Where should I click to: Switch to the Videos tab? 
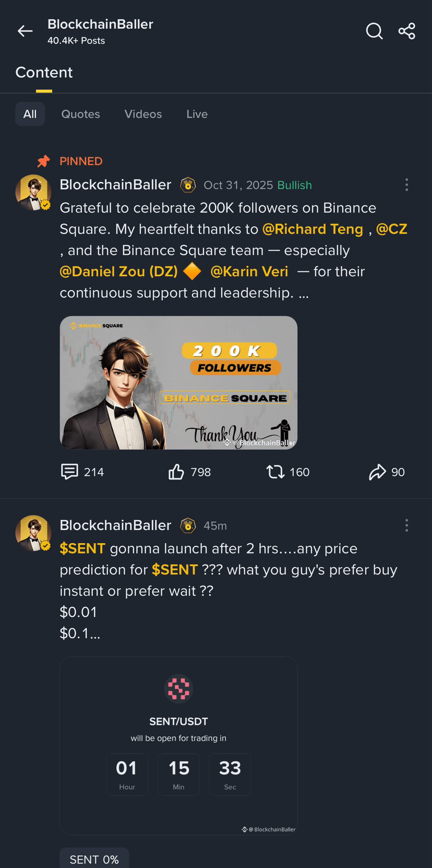pyautogui.click(x=143, y=114)
